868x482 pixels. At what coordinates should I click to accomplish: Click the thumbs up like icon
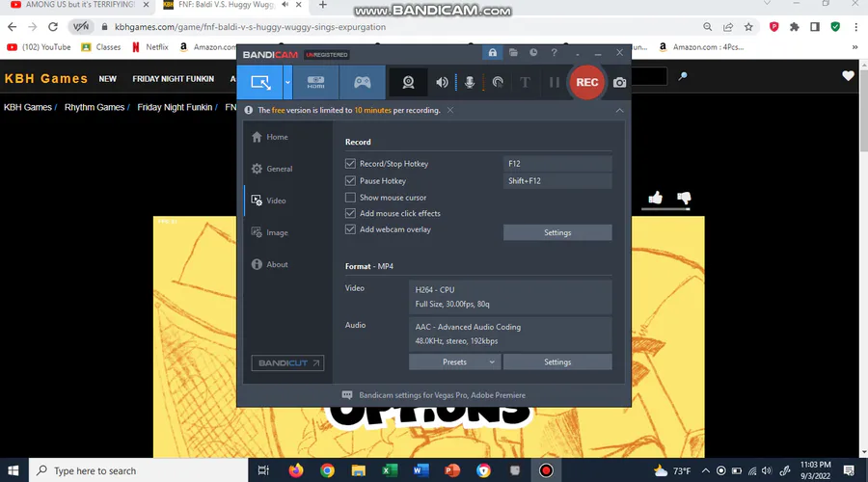coord(656,198)
